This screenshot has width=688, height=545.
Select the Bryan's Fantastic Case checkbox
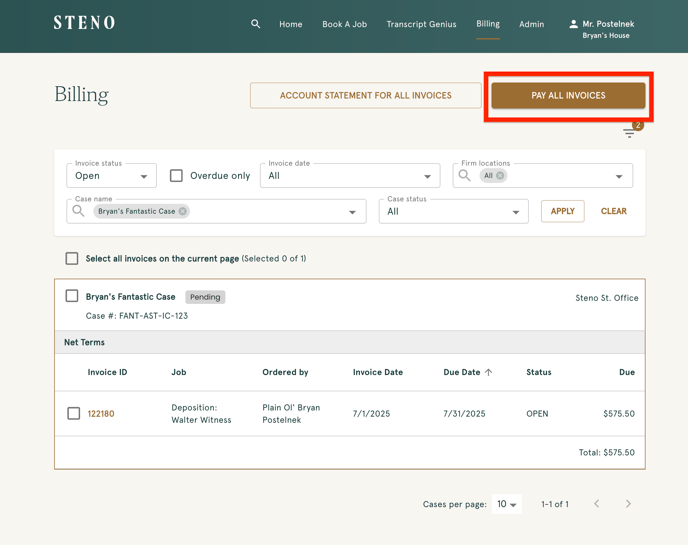(x=72, y=296)
